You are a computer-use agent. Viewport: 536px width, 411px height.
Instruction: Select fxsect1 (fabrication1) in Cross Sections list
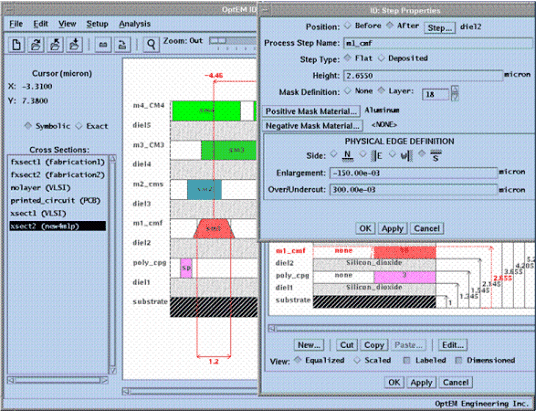point(57,162)
